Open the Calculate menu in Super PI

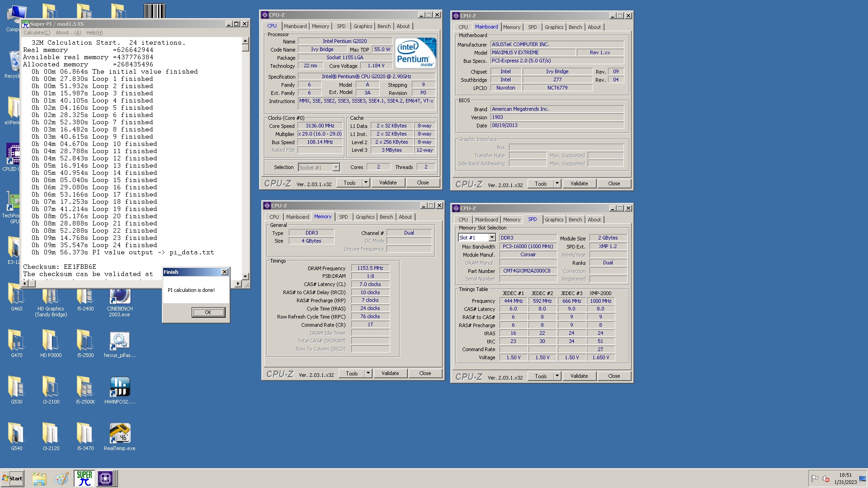pyautogui.click(x=37, y=33)
